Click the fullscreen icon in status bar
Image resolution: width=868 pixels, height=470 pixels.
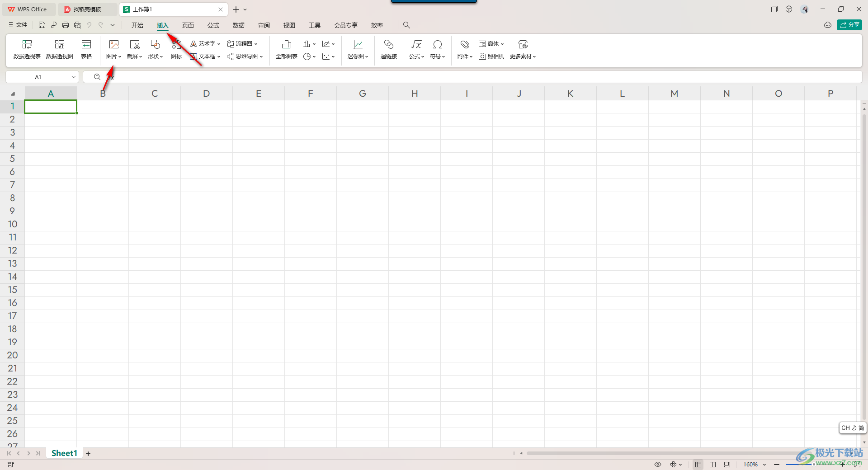tap(857, 465)
